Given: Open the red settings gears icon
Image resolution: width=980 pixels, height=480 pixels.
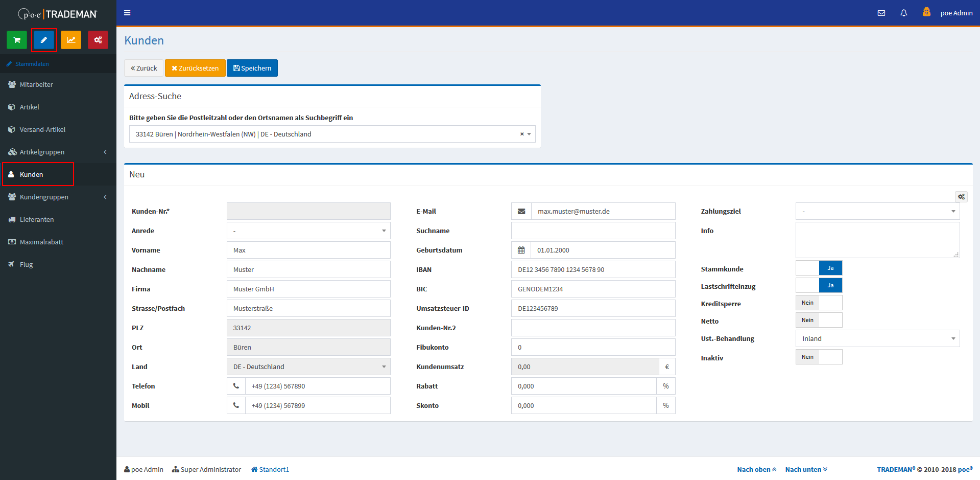Looking at the screenshot, I should (98, 40).
